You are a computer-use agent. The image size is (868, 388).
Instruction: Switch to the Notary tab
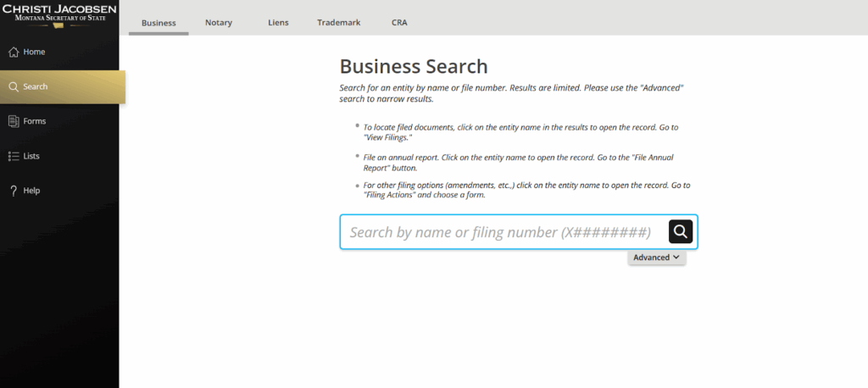pos(219,23)
